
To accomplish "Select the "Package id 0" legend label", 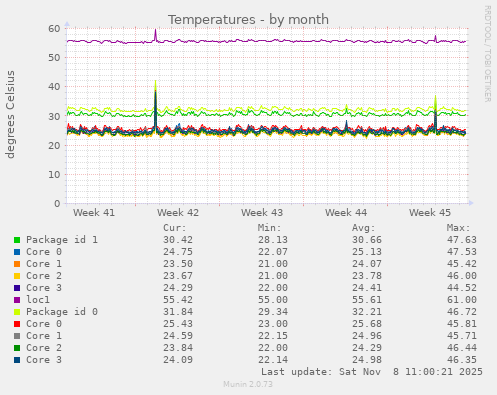I will (62, 312).
